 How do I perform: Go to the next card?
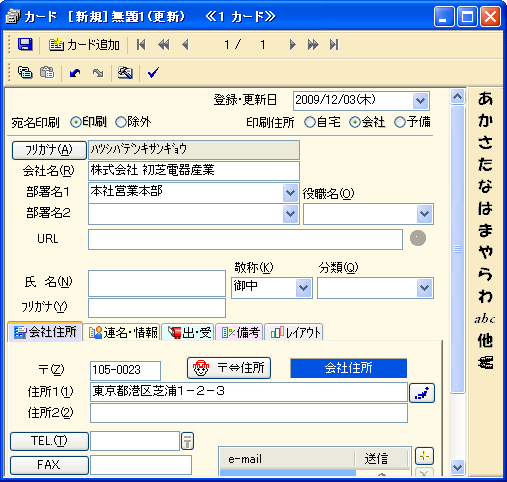292,45
